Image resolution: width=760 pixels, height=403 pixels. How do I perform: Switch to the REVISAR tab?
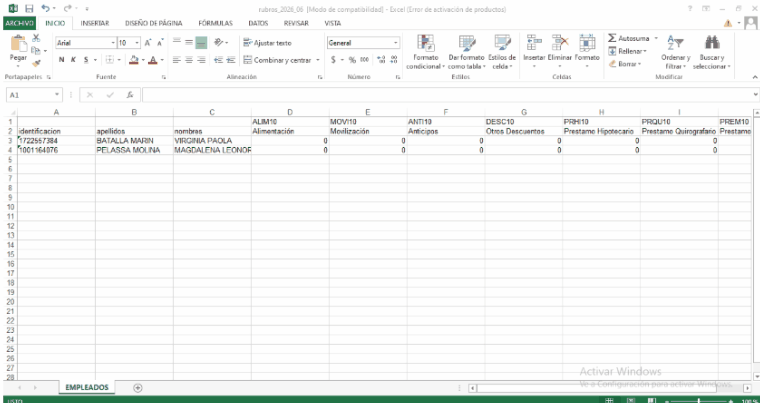coord(296,23)
